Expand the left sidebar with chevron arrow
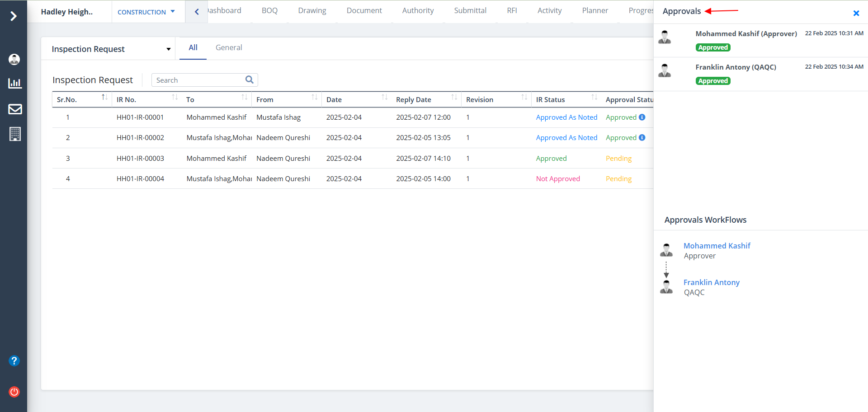The width and height of the screenshot is (868, 412). pyautogui.click(x=14, y=16)
